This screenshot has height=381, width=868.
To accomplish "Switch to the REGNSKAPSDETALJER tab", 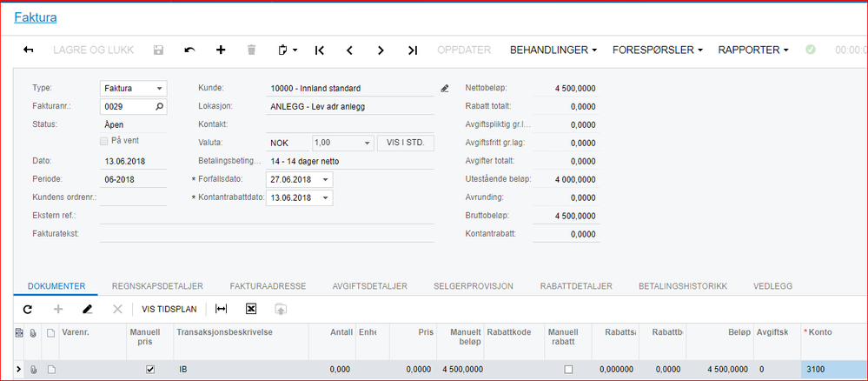I will click(157, 286).
